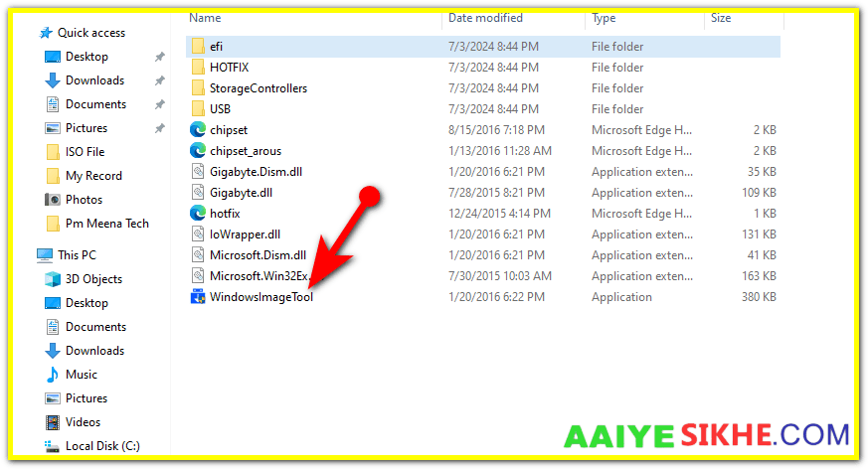Select the WindowsImageTool file name
This screenshot has height=469, width=868.
[x=261, y=296]
